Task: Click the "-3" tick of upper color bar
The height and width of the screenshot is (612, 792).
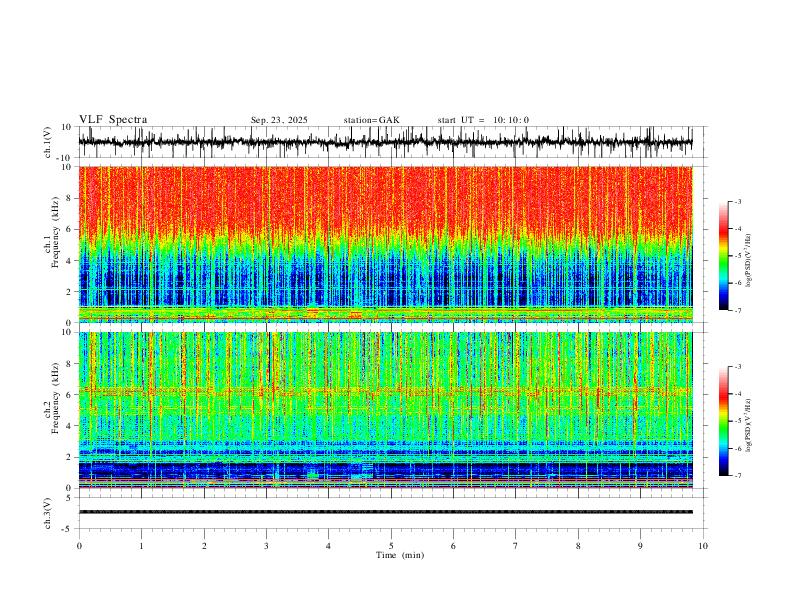Action: pos(737,201)
